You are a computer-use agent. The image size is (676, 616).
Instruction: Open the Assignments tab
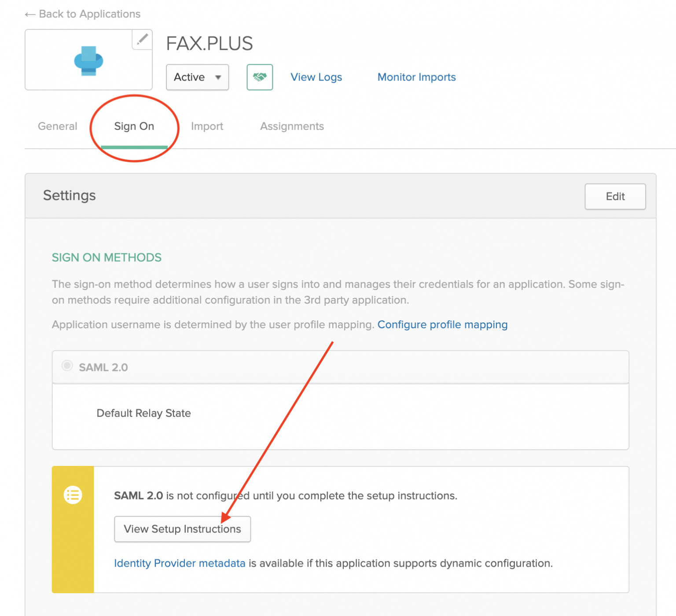tap(292, 126)
